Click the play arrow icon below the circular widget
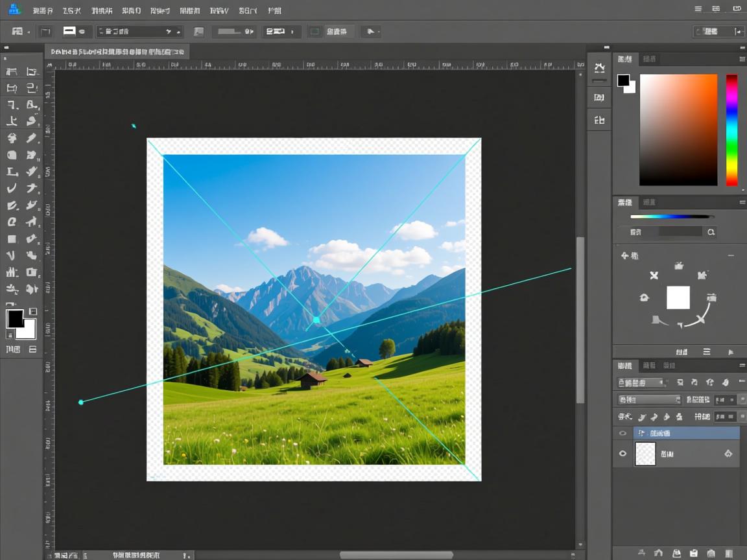The image size is (747, 560). [x=731, y=352]
